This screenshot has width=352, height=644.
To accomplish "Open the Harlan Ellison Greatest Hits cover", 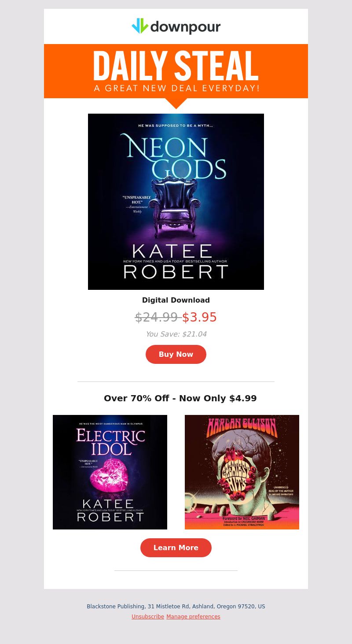I will [x=242, y=472].
